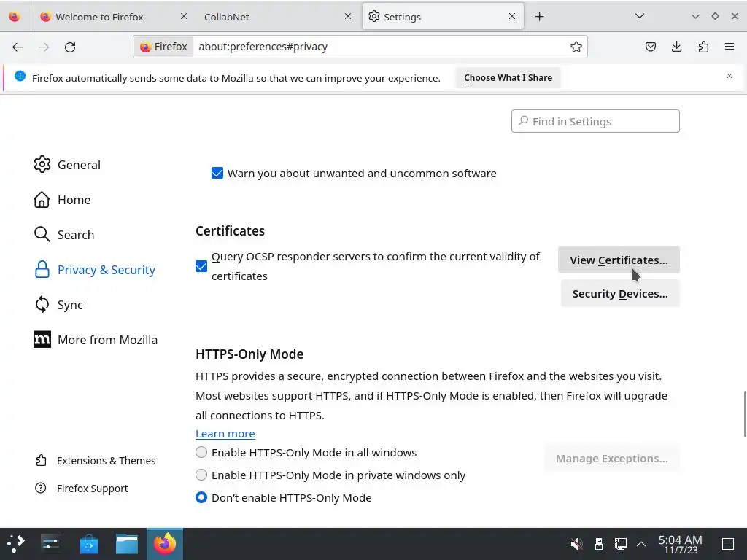Bookmark this page with the star icon
Image resolution: width=747 pixels, height=560 pixels.
pyautogui.click(x=576, y=47)
